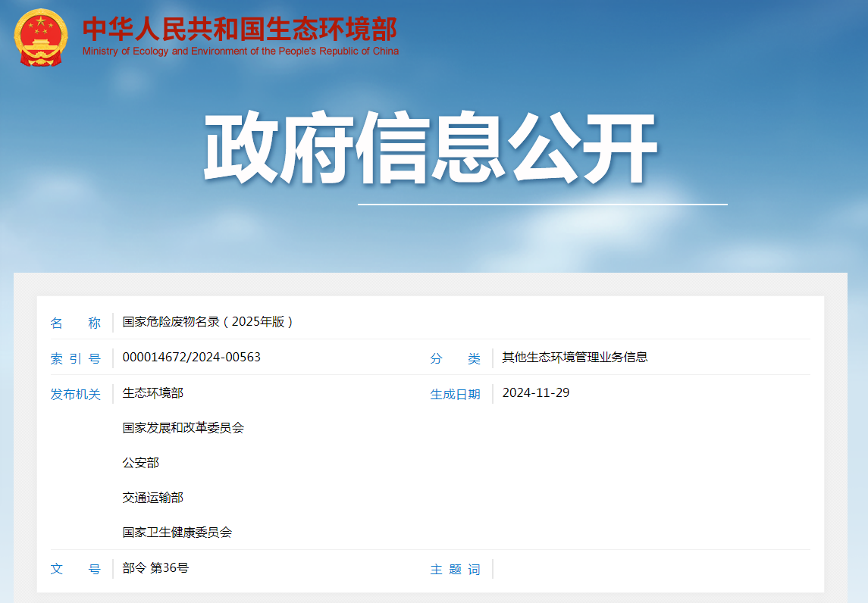
Task: Select 生态环境部 in the issuing agencies list
Action: click(152, 393)
